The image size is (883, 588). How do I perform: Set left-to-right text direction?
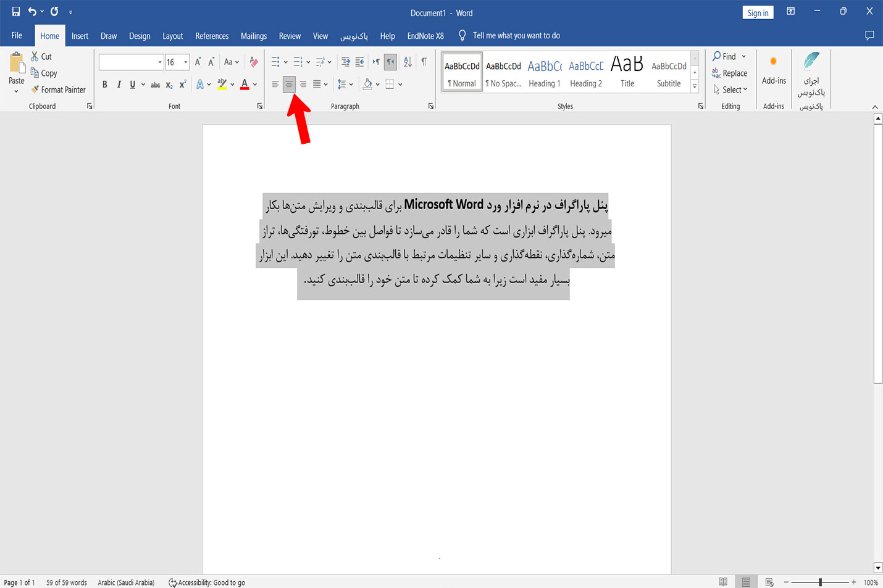[x=376, y=62]
